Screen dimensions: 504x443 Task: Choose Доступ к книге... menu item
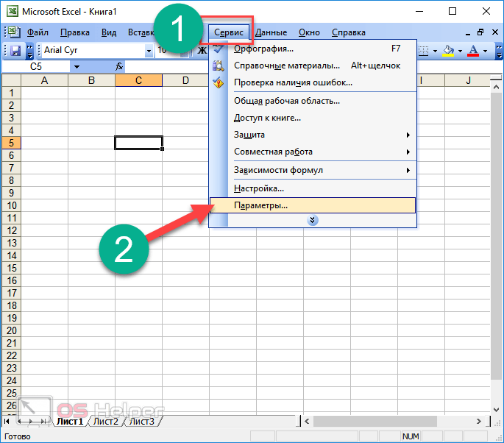(x=313, y=118)
